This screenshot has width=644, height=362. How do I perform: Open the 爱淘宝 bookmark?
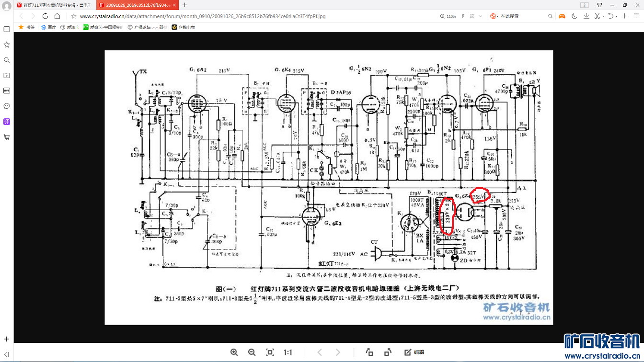(x=69, y=27)
